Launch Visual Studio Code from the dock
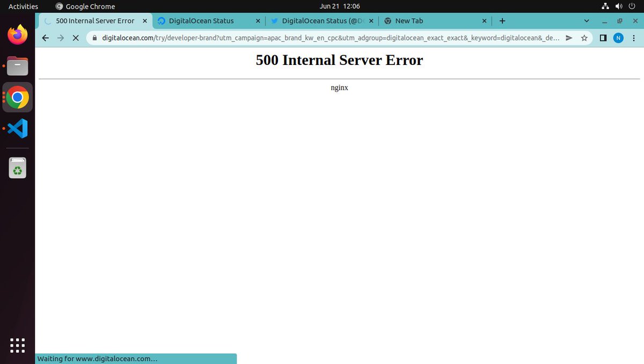 point(18,128)
